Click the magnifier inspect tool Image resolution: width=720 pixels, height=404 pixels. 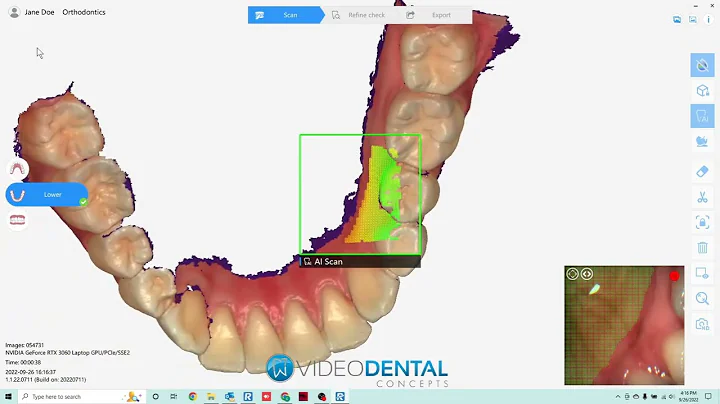pyautogui.click(x=702, y=298)
